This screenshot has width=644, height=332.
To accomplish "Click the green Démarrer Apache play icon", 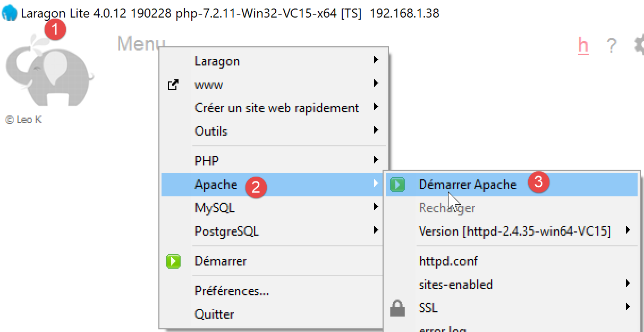I will pos(397,185).
